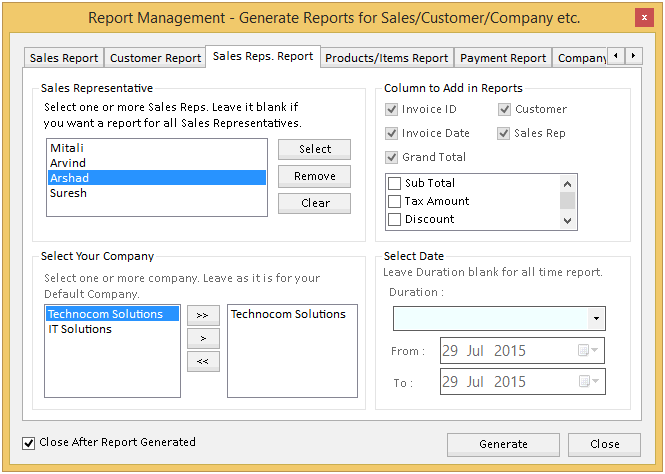Toggle the Invoice Date checkbox

391,133
